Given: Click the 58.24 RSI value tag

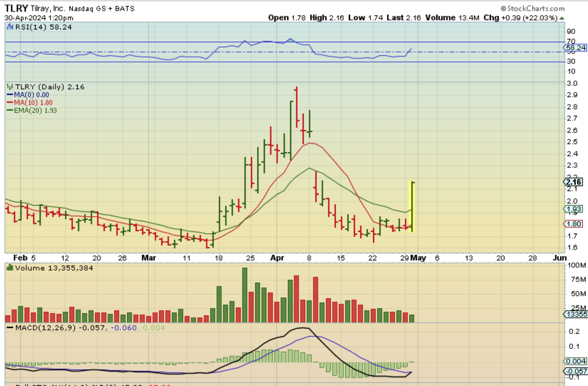Looking at the screenshot, I should pos(575,47).
